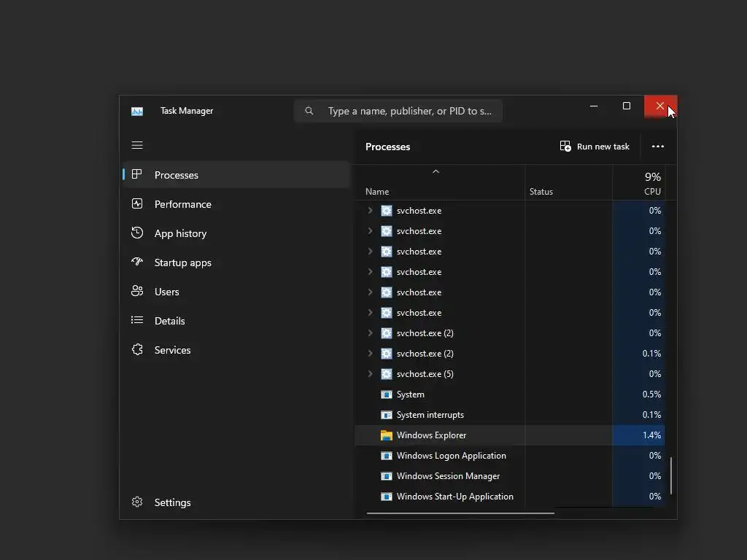Minimize the Task Manager window
This screenshot has width=747, height=560.
594,106
